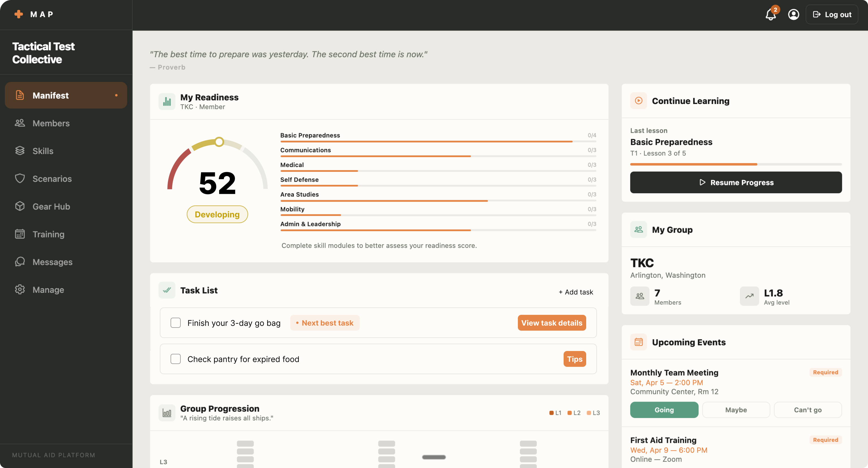The width and height of the screenshot is (868, 468).
Task: Open the user profile icon
Action: (793, 14)
